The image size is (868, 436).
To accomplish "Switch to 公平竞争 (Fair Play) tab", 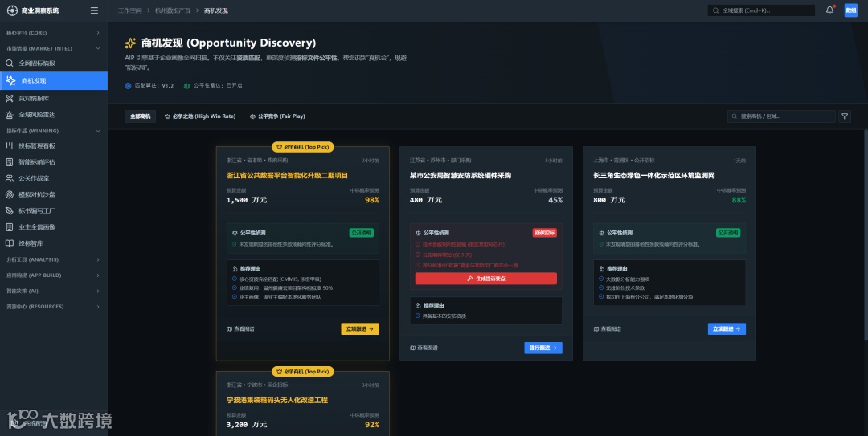I will pos(277,116).
